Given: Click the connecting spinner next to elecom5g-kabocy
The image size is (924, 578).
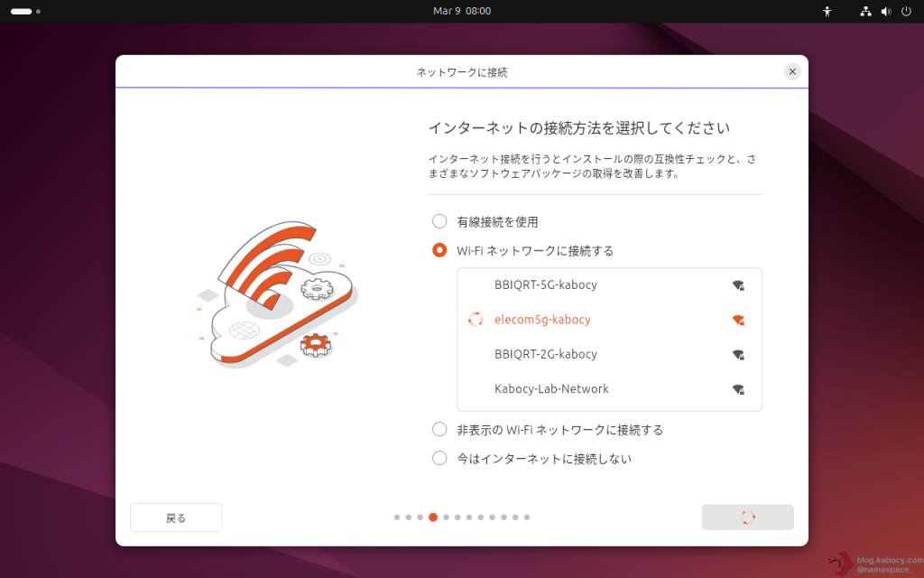Looking at the screenshot, I should tap(476, 320).
